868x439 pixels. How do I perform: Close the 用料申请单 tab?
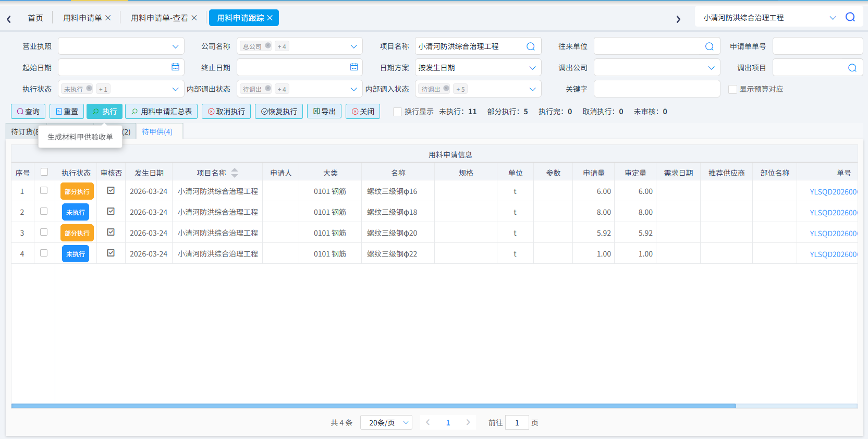point(108,18)
